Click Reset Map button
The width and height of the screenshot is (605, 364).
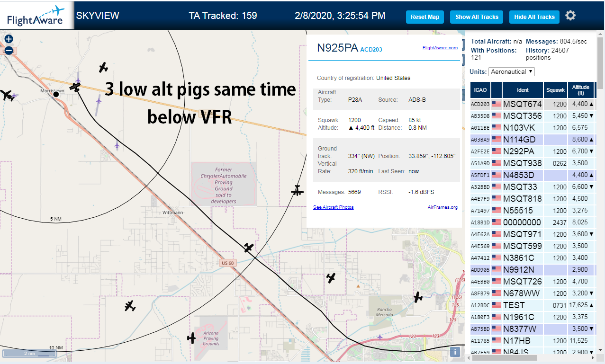[425, 17]
